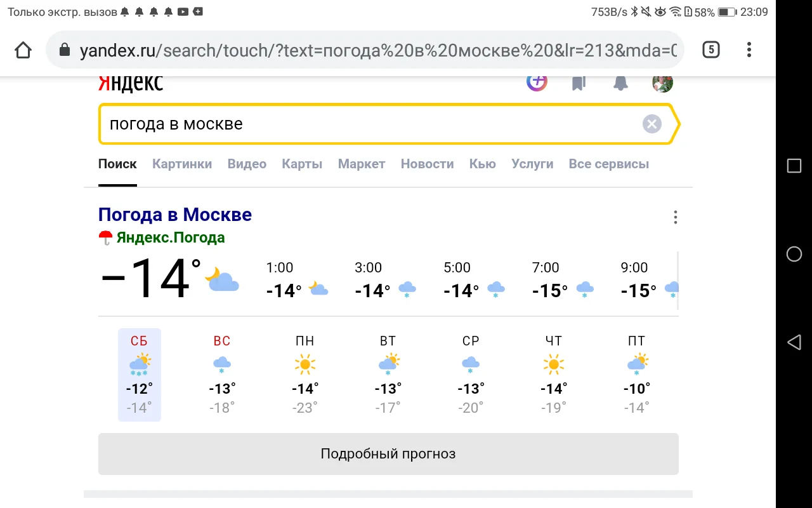Open notifications via the bell icon
This screenshot has height=508, width=812.
[x=620, y=81]
